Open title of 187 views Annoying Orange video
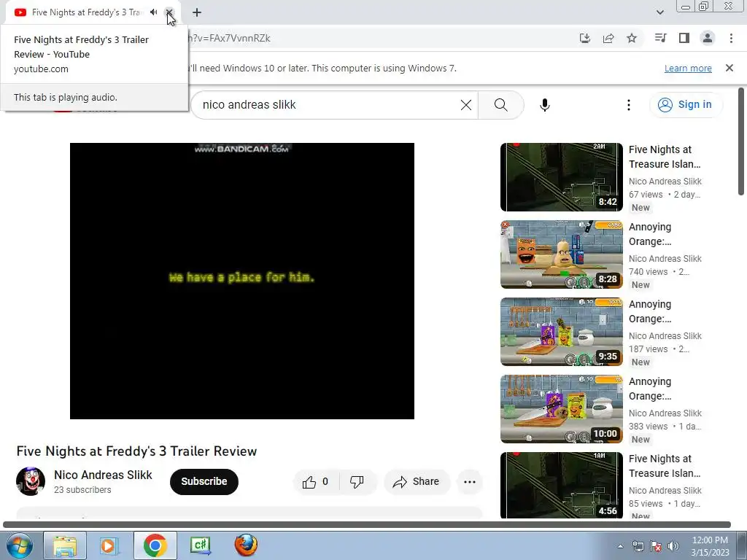This screenshot has width=747, height=560. click(x=650, y=311)
